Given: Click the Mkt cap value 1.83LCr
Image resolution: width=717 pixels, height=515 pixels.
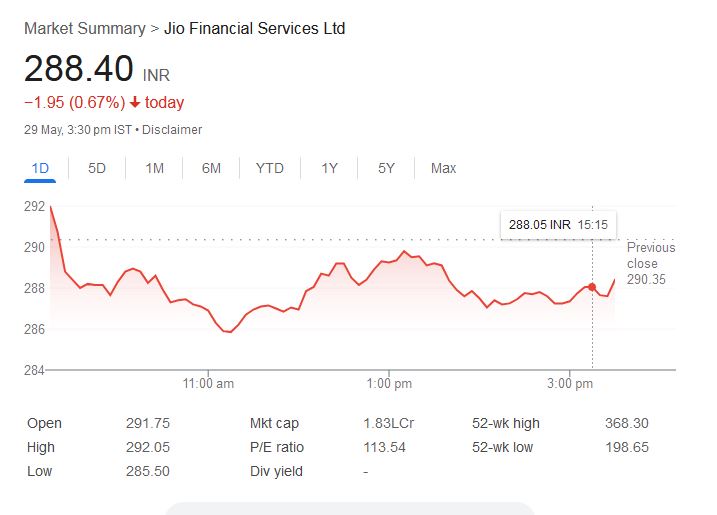Looking at the screenshot, I should (x=388, y=424).
